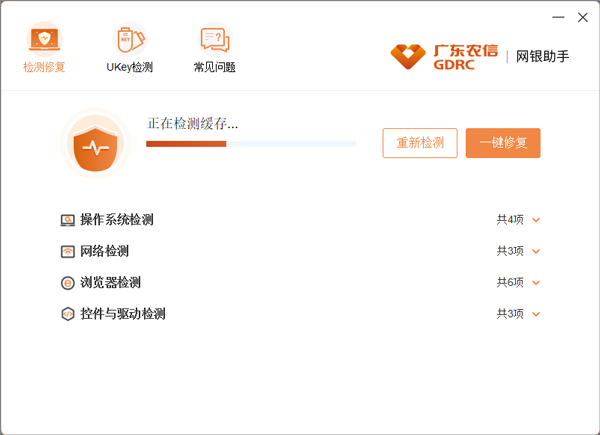Open the 常见问题 chat bubble icon
The width and height of the screenshot is (600, 435).
pos(215,39)
